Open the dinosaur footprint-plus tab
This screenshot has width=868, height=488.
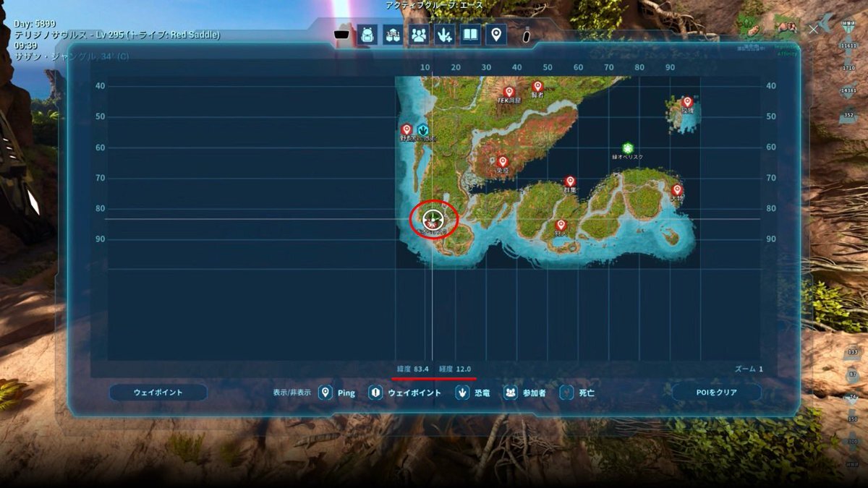(445, 35)
